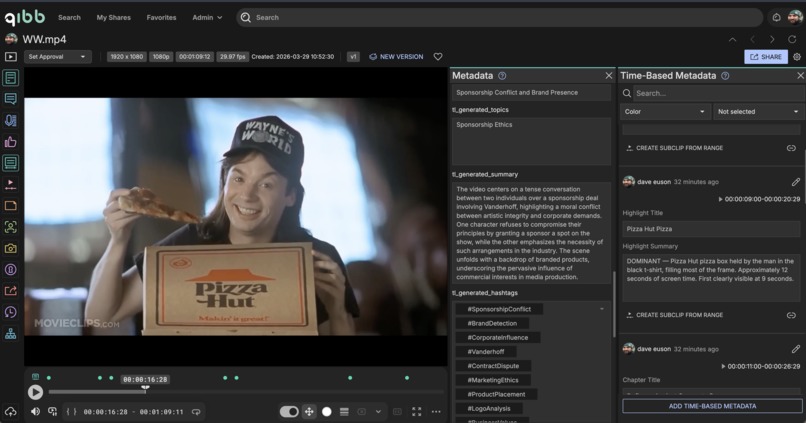Open the Metadata panel from the sidebar
806x423 pixels.
pyautogui.click(x=10, y=78)
